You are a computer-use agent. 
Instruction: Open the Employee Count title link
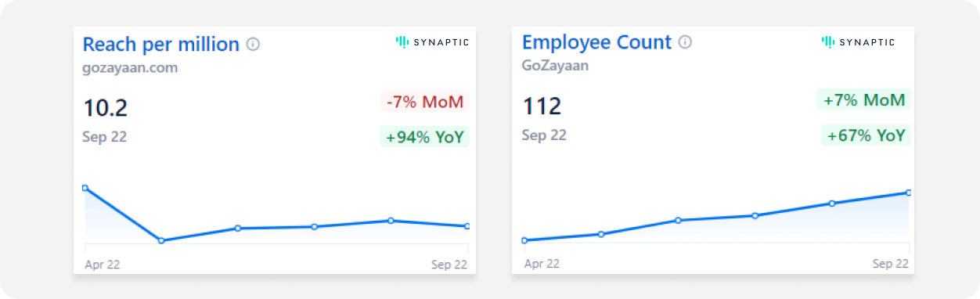pyautogui.click(x=596, y=42)
